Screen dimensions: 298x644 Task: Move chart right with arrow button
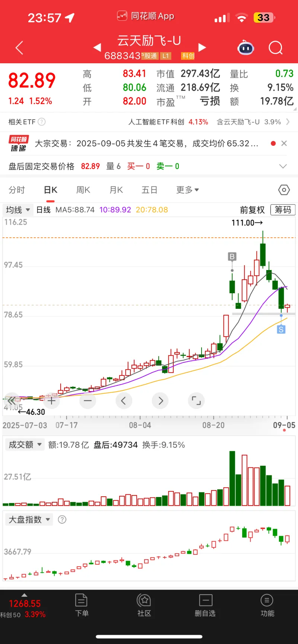tap(161, 401)
